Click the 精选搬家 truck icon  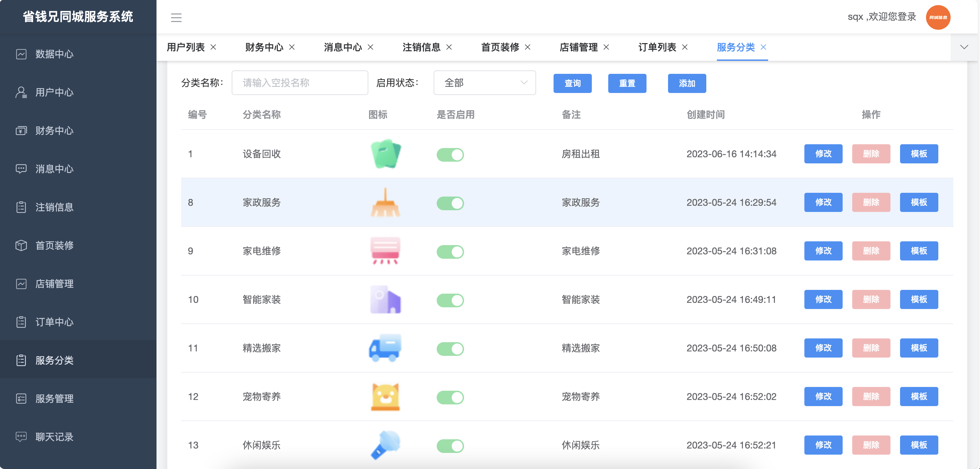point(385,348)
